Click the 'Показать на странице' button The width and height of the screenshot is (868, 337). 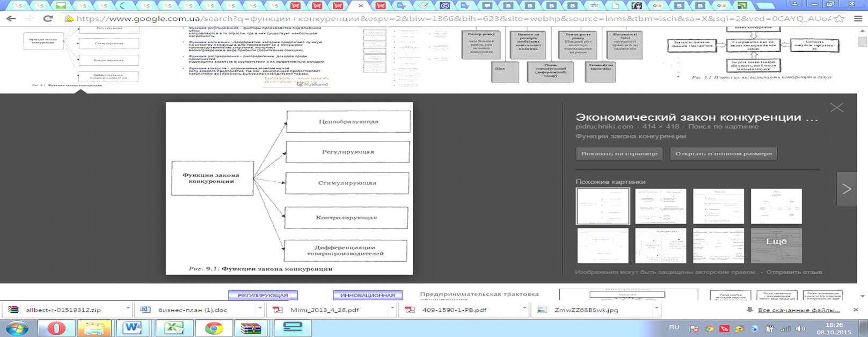point(619,154)
